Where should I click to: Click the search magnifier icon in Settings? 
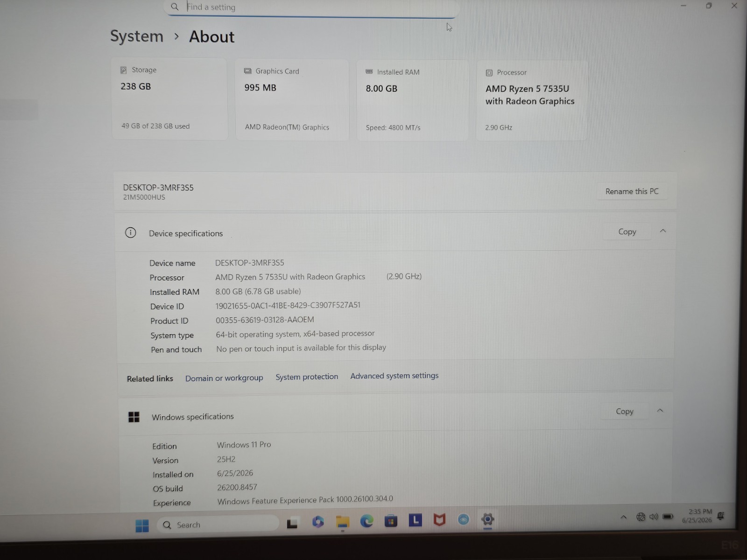click(x=175, y=7)
